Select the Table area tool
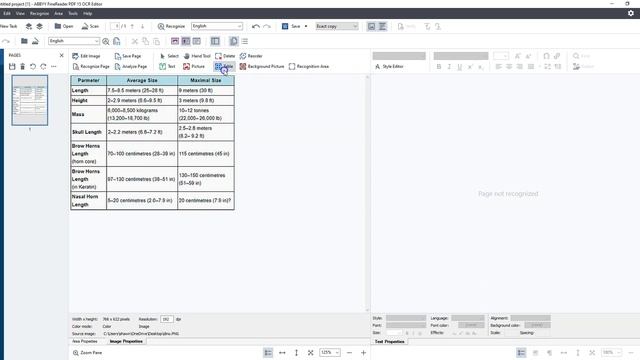Viewport: 640px width, 360px height. point(224,66)
